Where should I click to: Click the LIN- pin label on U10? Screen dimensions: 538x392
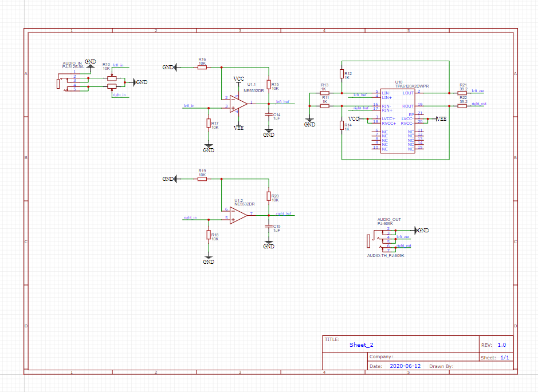click(386, 93)
